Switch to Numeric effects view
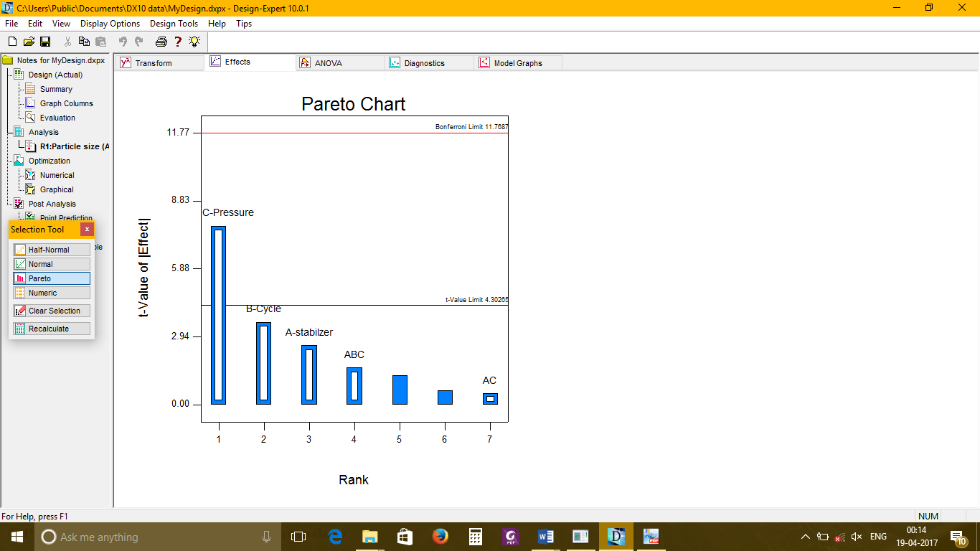The width and height of the screenshot is (980, 551). tap(52, 293)
